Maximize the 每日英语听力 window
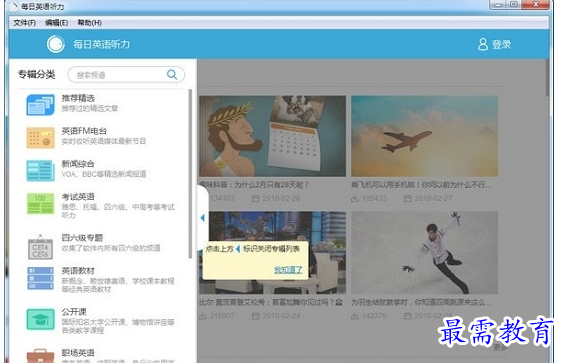562x363 pixels. click(514, 5)
